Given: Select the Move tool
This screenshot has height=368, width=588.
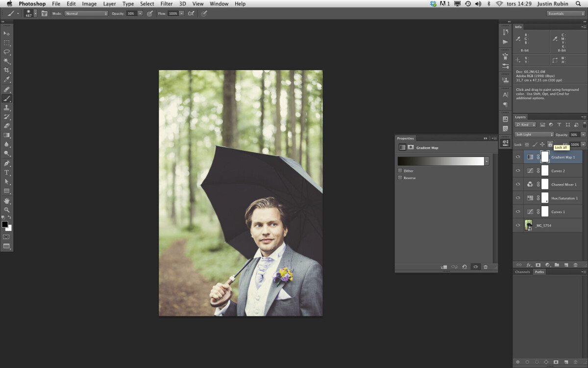Looking at the screenshot, I should click(x=7, y=33).
